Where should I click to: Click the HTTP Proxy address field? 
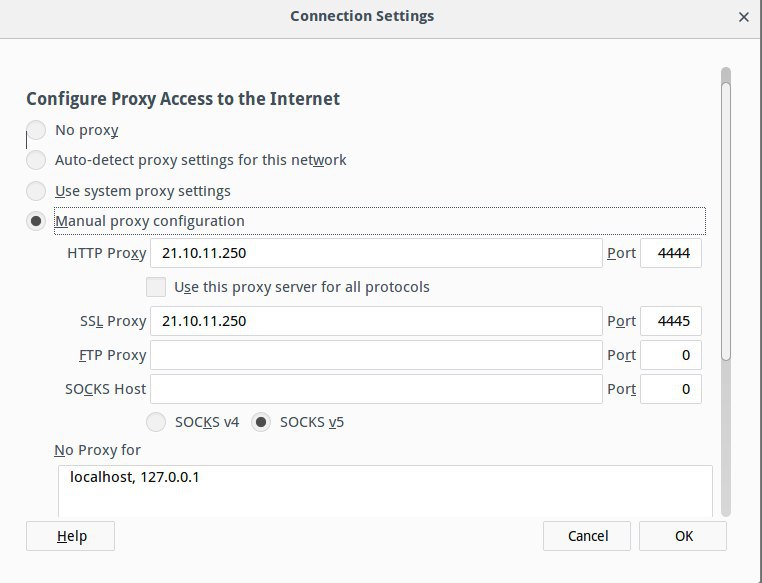click(x=376, y=253)
